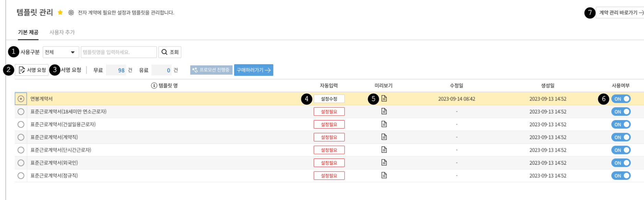
Task: Select radio button for 표준근로계약서(외국인)
Action: pos(21,163)
